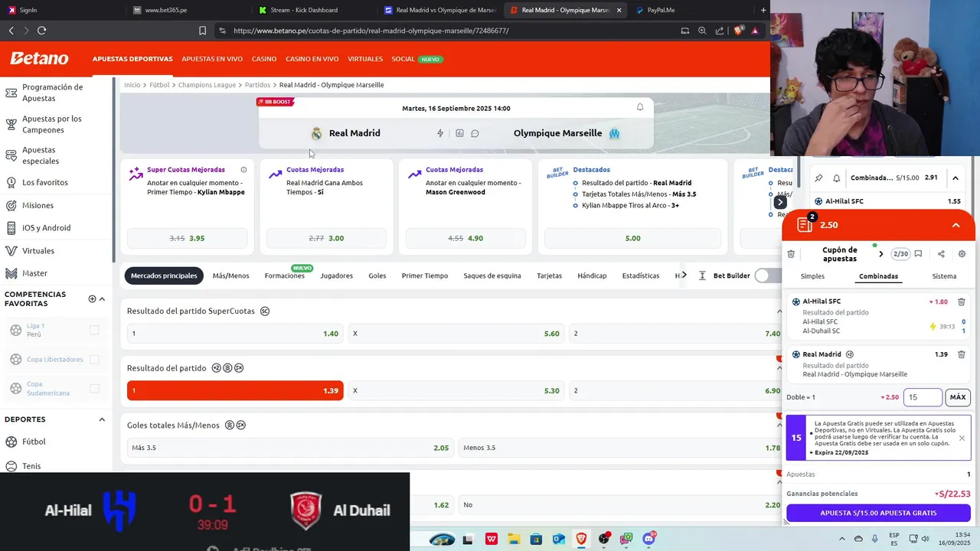This screenshot has height=551, width=980.
Task: Select Más 3.5 goals at 2.05
Action: coord(290,448)
